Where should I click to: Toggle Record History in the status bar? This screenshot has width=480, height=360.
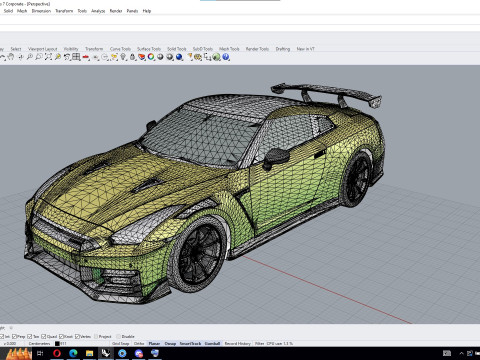pyautogui.click(x=237, y=343)
